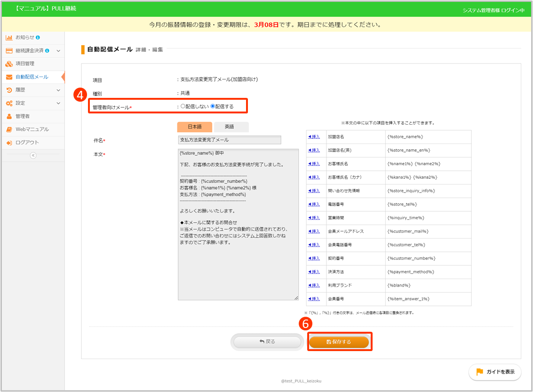Select the 配信しない radio button
Screen dimensions: 533x392
tap(183, 107)
